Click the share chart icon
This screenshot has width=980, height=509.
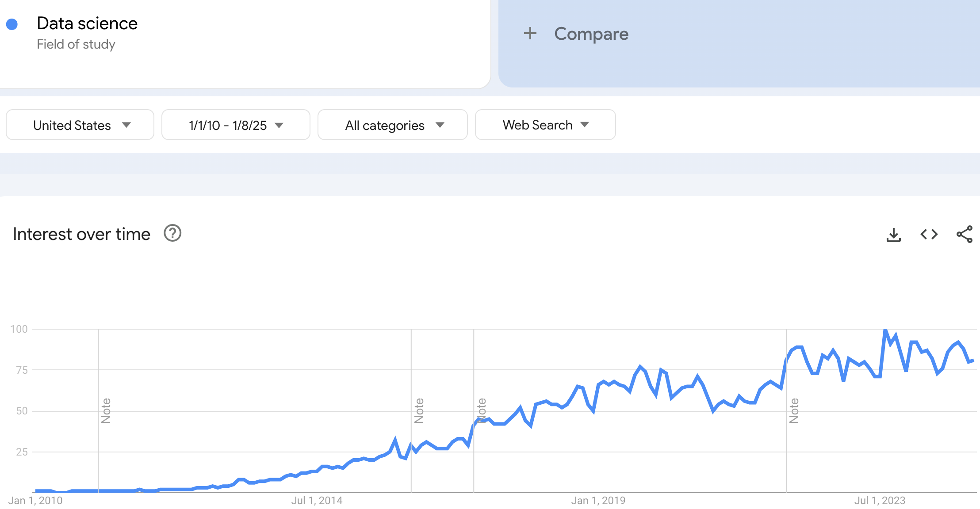click(964, 234)
